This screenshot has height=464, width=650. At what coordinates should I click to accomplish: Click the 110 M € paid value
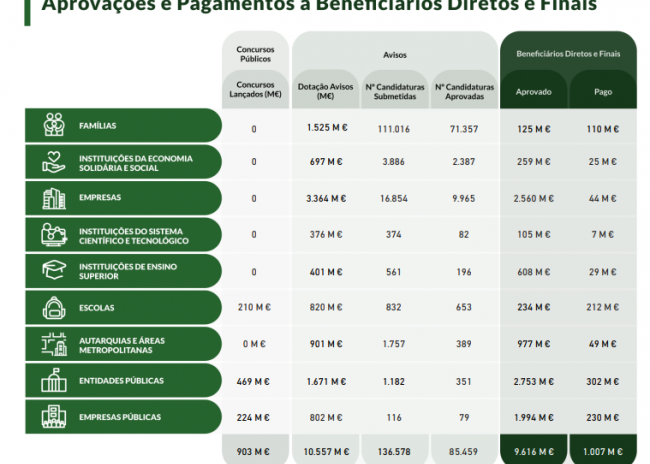(602, 129)
